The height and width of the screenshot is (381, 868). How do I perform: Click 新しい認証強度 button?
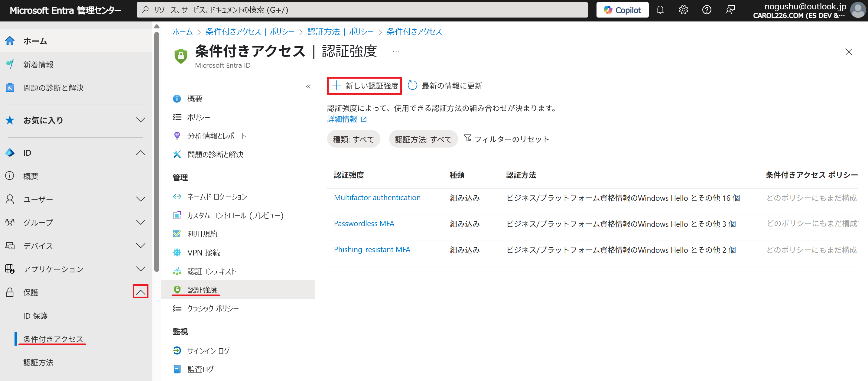pyautogui.click(x=364, y=86)
